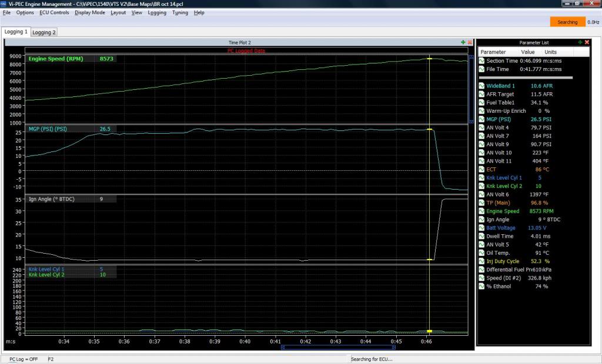Click the horizontal time range scrollbar
This screenshot has width=602, height=364.
tap(338, 348)
